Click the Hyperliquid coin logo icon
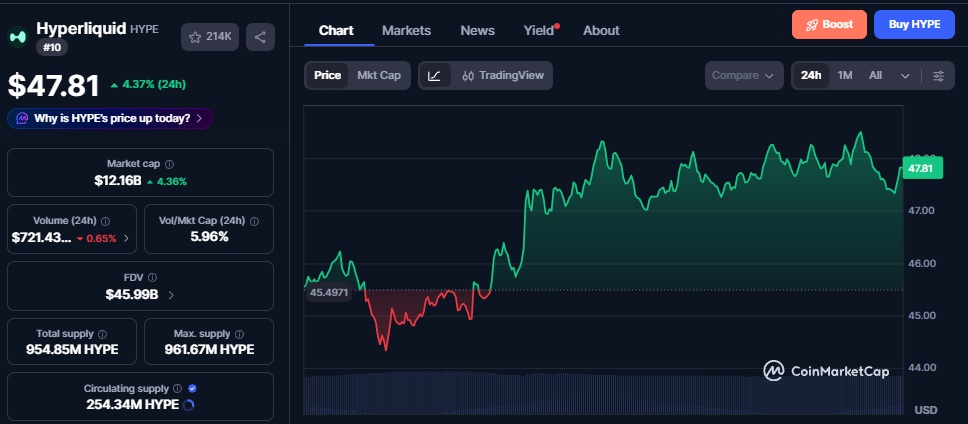Screen dimensions: 968x424 tap(18, 37)
